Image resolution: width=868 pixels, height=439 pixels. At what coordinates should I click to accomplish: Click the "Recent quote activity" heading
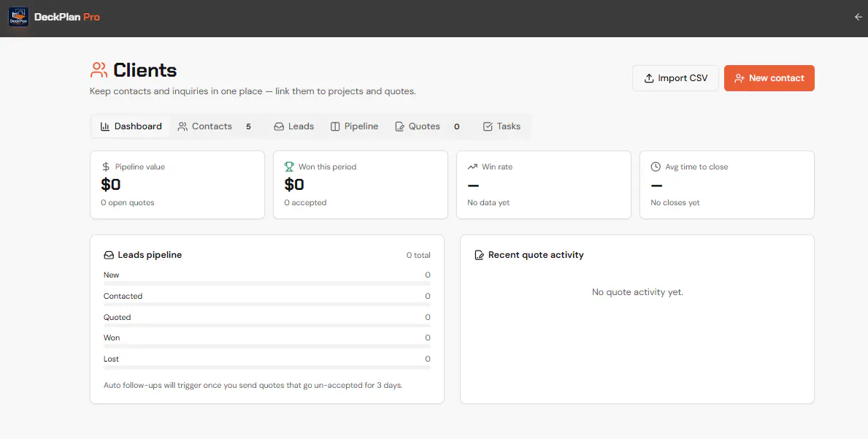coord(536,255)
